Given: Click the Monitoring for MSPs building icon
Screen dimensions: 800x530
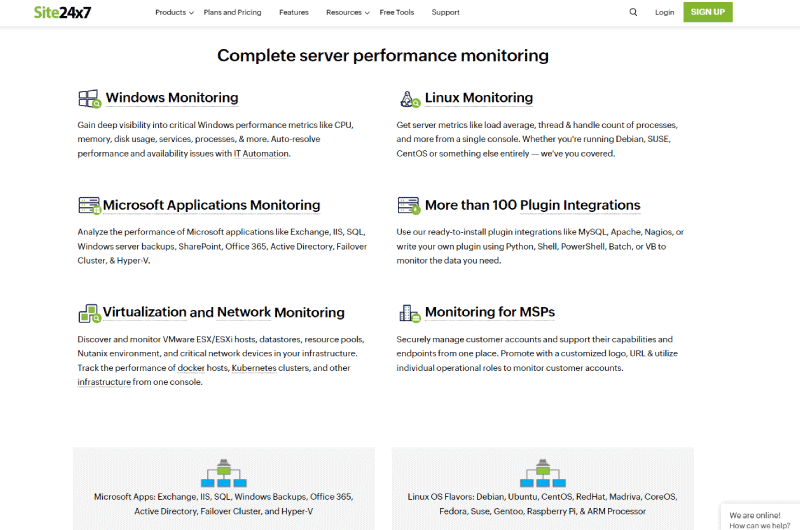Looking at the screenshot, I should (410, 313).
